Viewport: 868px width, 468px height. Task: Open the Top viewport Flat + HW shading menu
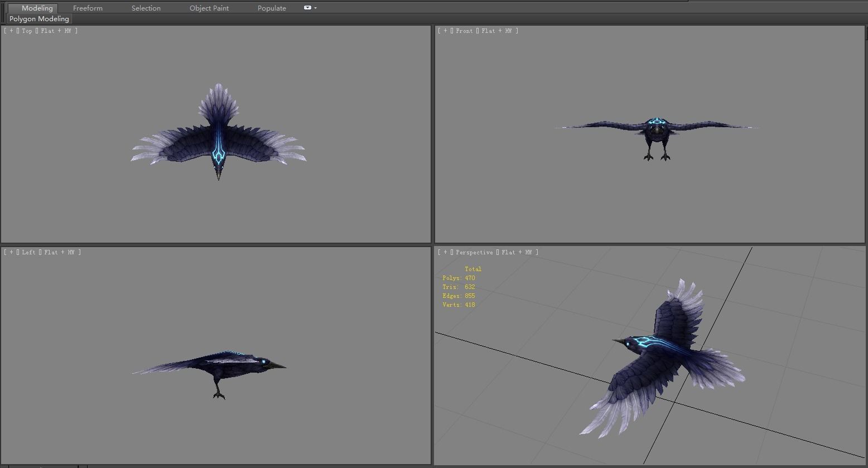pos(56,31)
